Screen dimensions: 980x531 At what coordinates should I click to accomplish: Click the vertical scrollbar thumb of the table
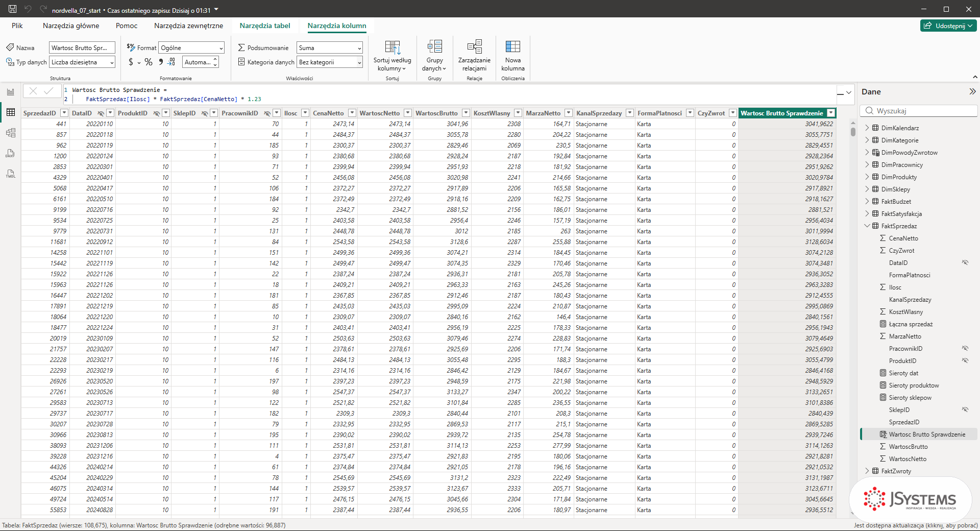[853, 131]
